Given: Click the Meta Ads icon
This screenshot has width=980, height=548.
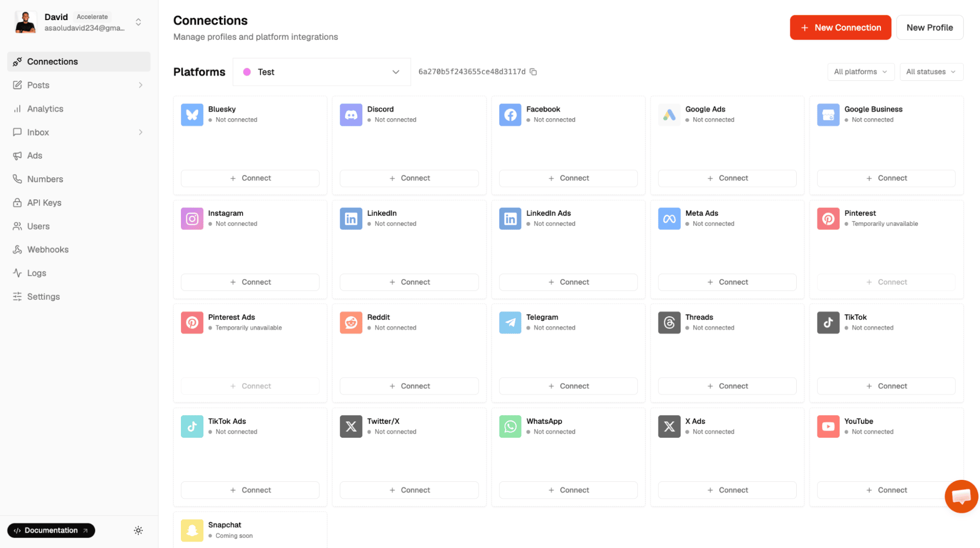Looking at the screenshot, I should (x=669, y=219).
